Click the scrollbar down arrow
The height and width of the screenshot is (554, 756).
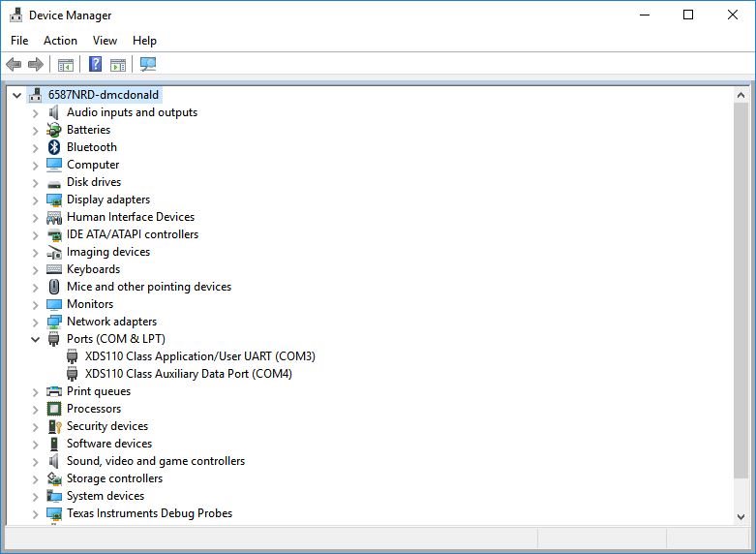tap(741, 517)
